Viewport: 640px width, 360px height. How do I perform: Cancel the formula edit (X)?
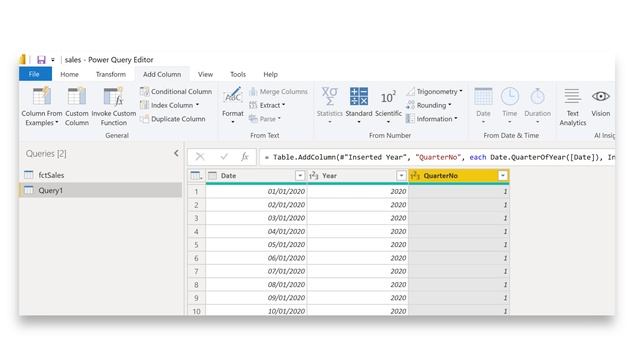(x=200, y=157)
